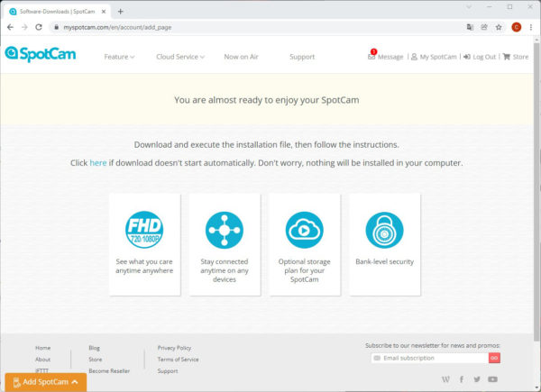Submit newsletter with GO button
The width and height of the screenshot is (541, 392).
coord(494,359)
